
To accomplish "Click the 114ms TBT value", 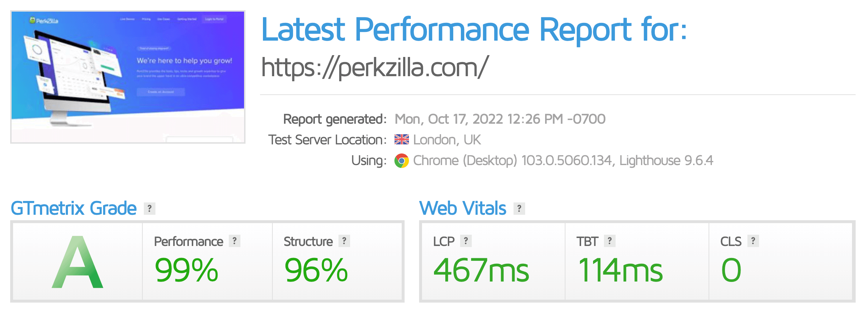I will pos(620,270).
